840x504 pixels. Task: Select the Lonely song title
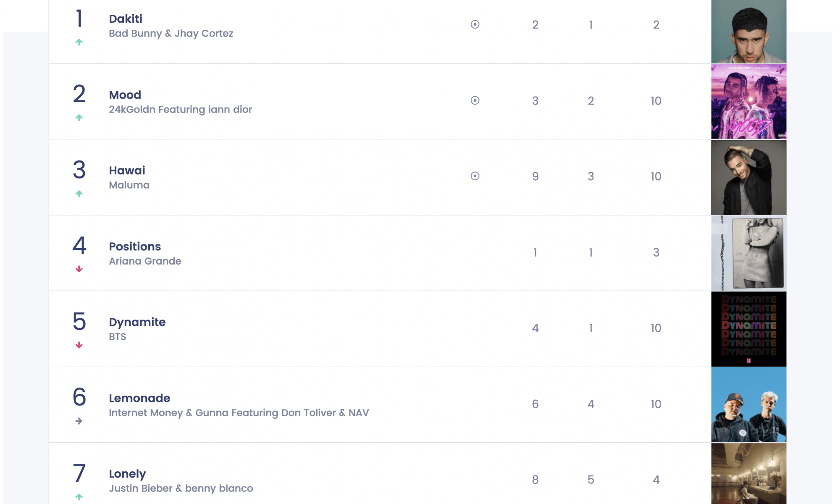[x=127, y=474]
